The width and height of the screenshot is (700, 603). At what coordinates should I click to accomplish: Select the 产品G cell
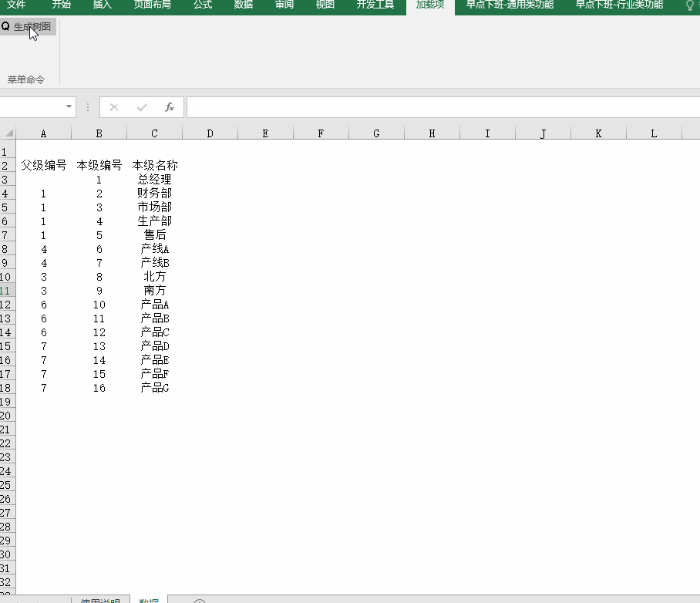click(x=154, y=388)
